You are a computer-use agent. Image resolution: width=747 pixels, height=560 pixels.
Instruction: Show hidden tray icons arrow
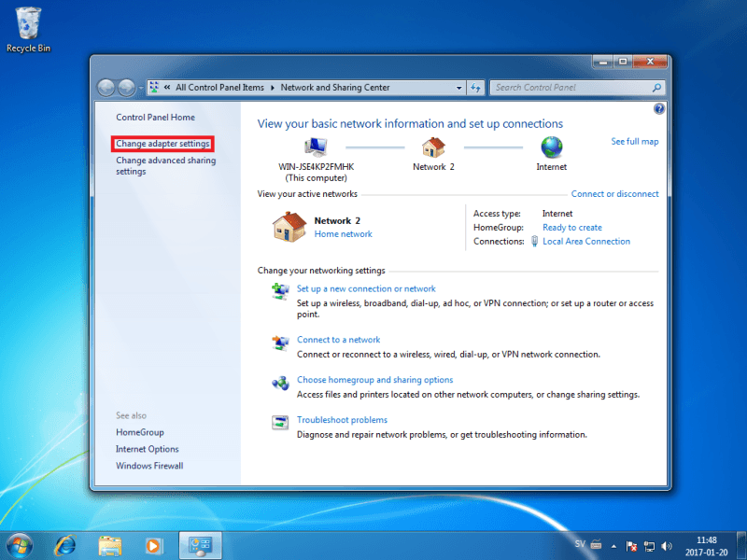[x=614, y=546]
